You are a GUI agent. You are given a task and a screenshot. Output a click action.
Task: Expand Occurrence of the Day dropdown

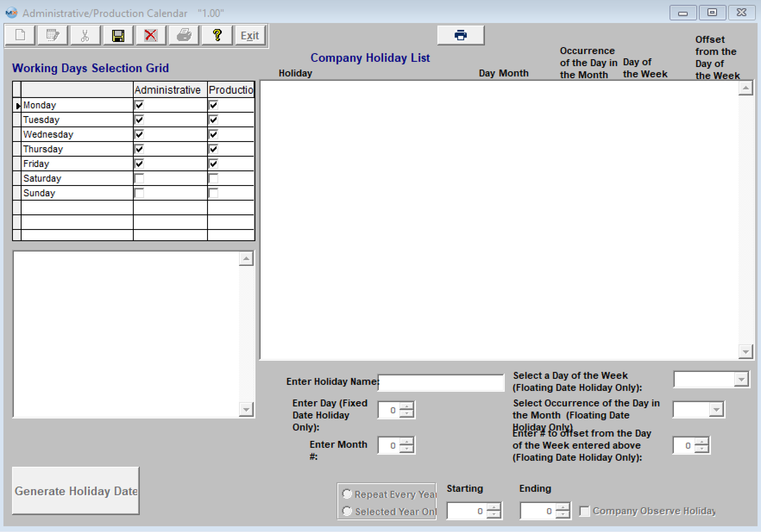(x=716, y=410)
